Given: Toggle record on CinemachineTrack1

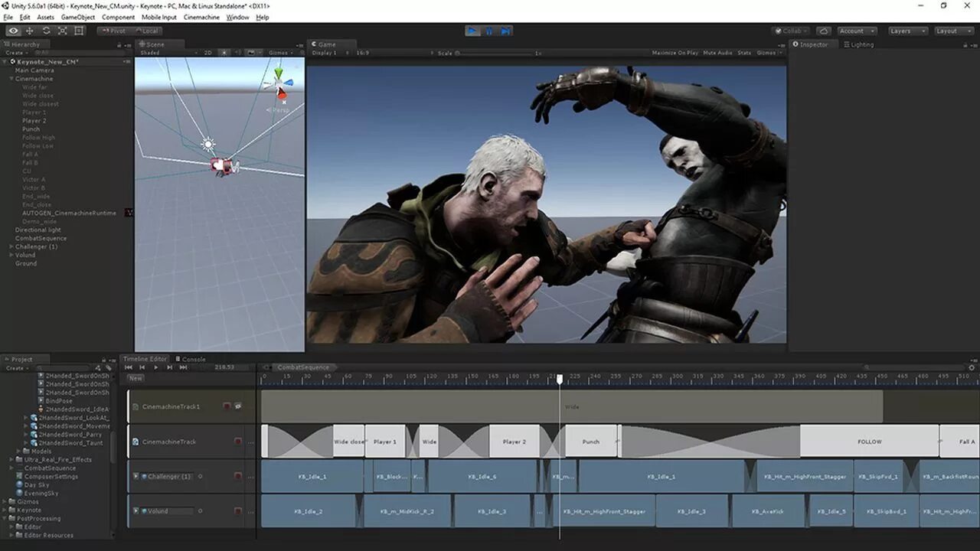Looking at the screenshot, I should (x=227, y=406).
